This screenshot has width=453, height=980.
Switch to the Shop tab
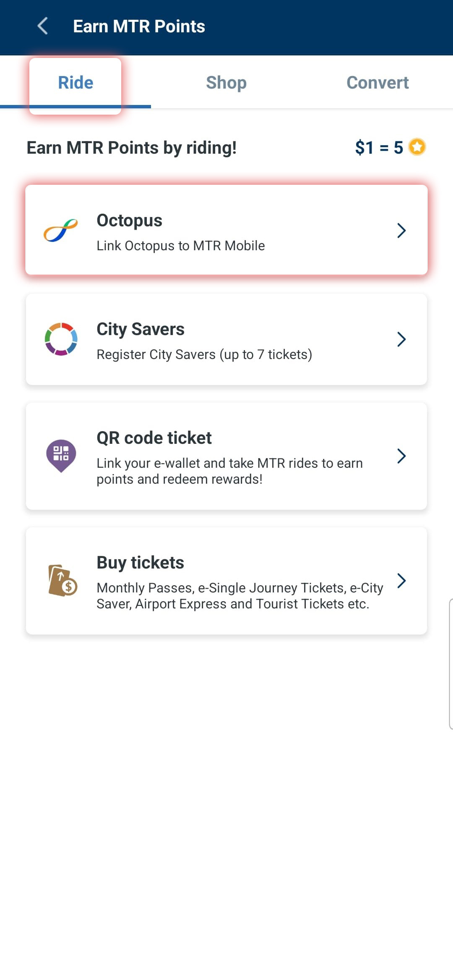point(226,83)
